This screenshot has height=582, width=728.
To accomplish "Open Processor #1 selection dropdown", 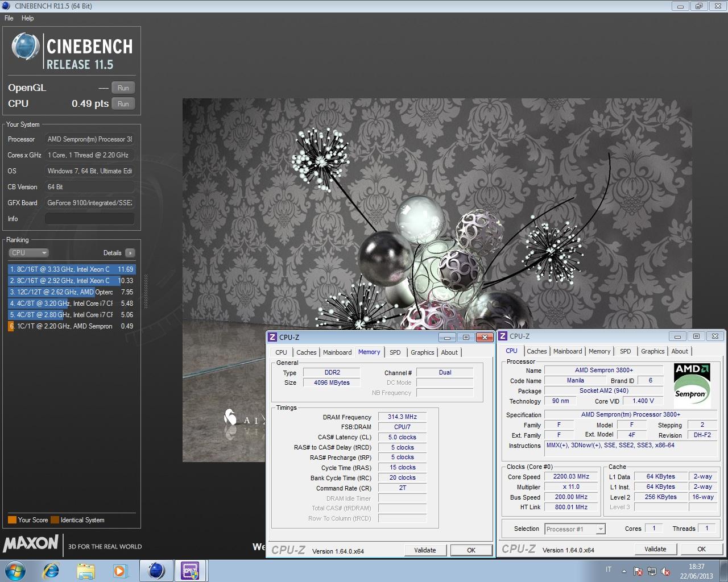I will pyautogui.click(x=575, y=529).
